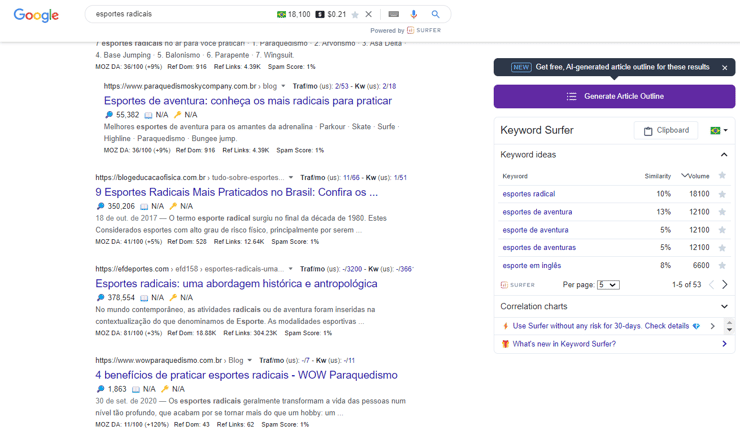The image size is (740, 439).
Task: Click traffic icon next to 350,206
Action: [x=101, y=206]
